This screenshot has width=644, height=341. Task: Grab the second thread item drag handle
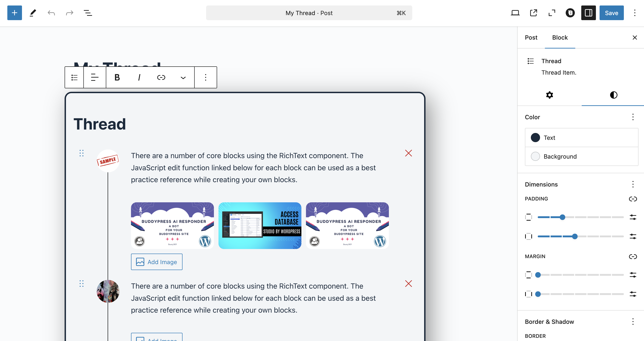coord(82,284)
